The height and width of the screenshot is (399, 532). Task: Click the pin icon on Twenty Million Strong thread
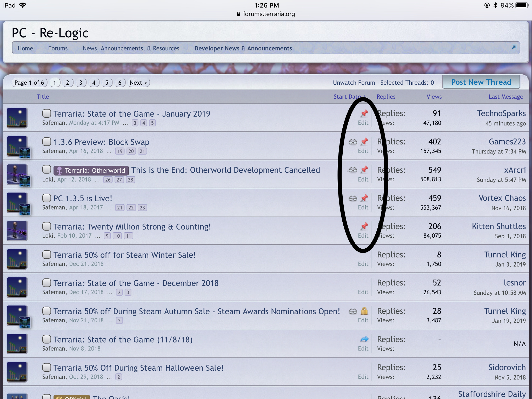point(364,226)
